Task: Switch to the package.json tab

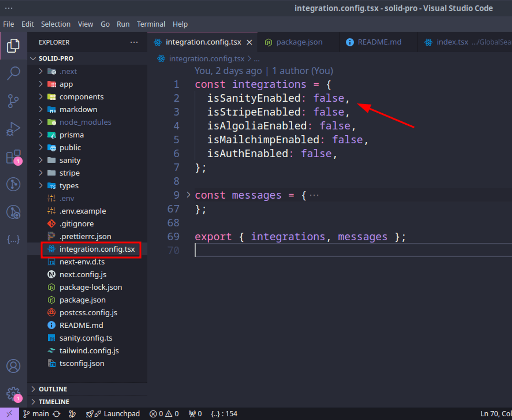Action: pyautogui.click(x=299, y=42)
